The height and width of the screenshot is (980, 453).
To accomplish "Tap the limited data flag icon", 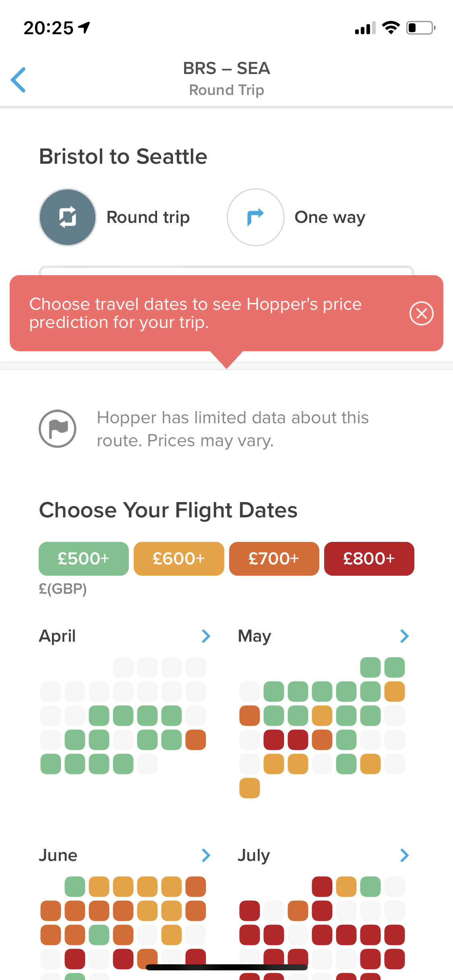I will tap(58, 428).
